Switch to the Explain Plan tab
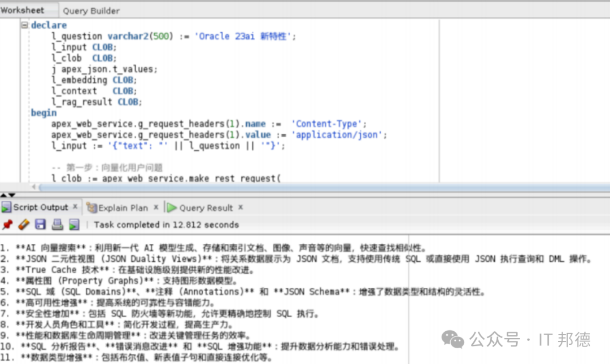This screenshot has width=610, height=364. [x=123, y=208]
